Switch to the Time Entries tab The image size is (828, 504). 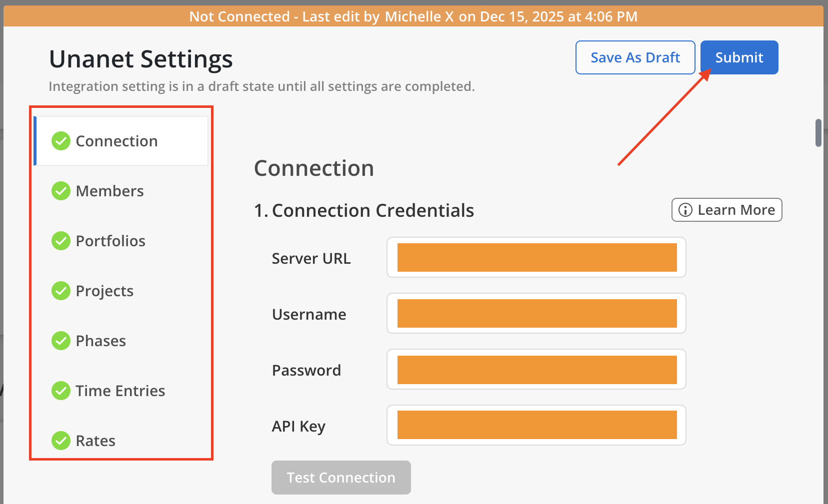[x=121, y=391]
